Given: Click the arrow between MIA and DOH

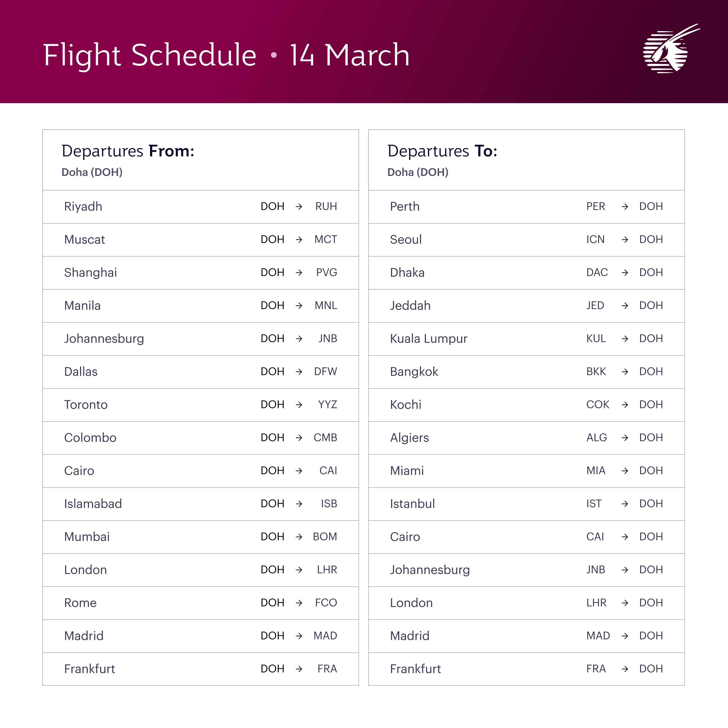Looking at the screenshot, I should click(625, 471).
